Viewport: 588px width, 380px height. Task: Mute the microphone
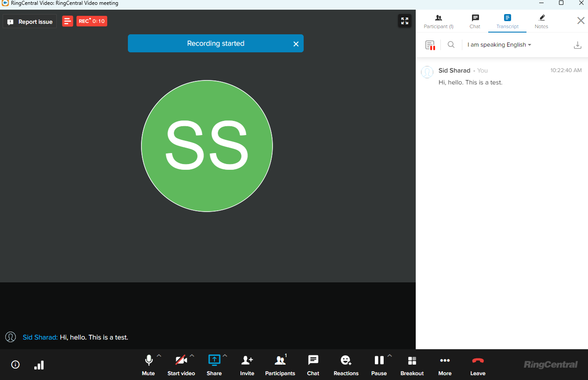click(149, 365)
